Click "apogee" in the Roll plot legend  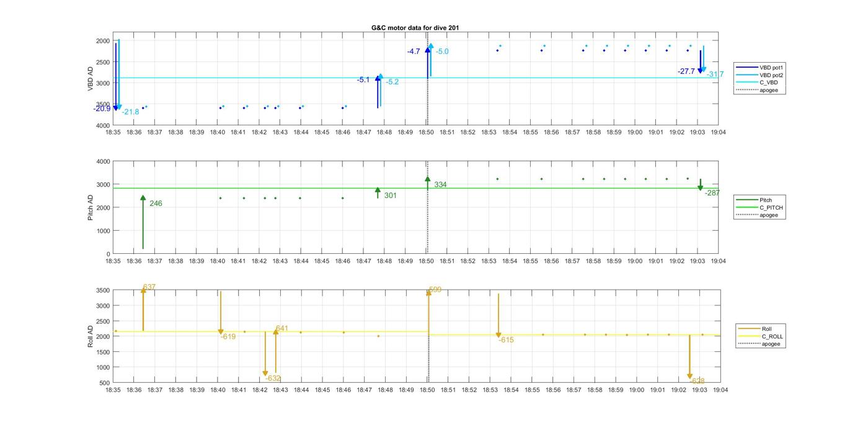pyautogui.click(x=759, y=344)
